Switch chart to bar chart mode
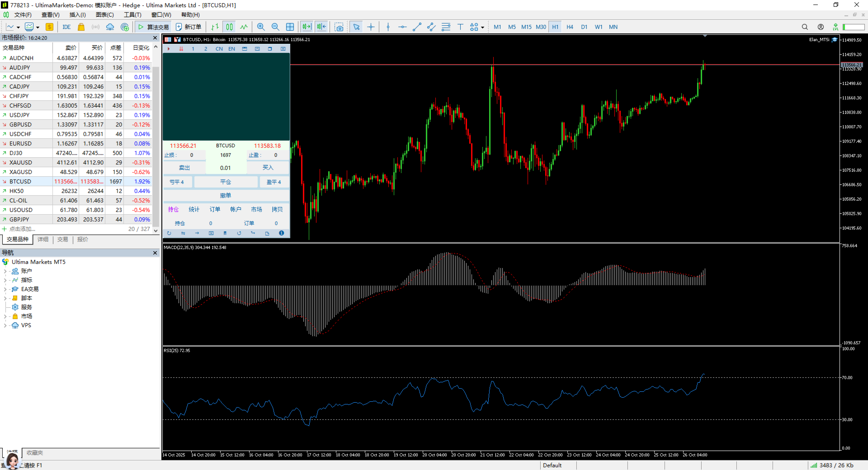 pos(215,27)
